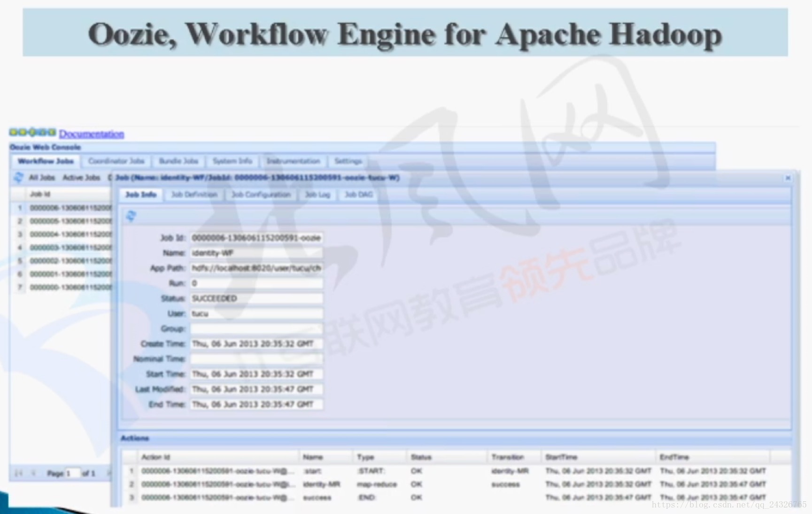Open the Documentation link

[x=92, y=134]
